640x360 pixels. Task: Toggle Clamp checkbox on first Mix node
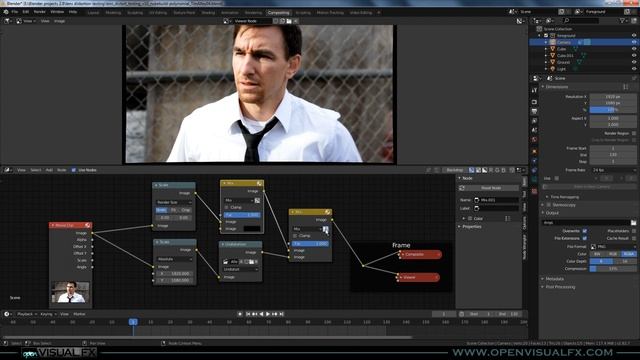[x=227, y=207]
